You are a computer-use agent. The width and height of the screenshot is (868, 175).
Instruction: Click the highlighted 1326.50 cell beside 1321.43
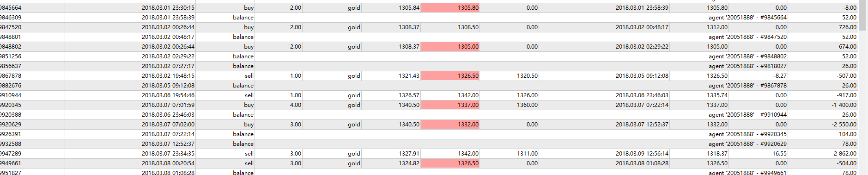(450, 76)
